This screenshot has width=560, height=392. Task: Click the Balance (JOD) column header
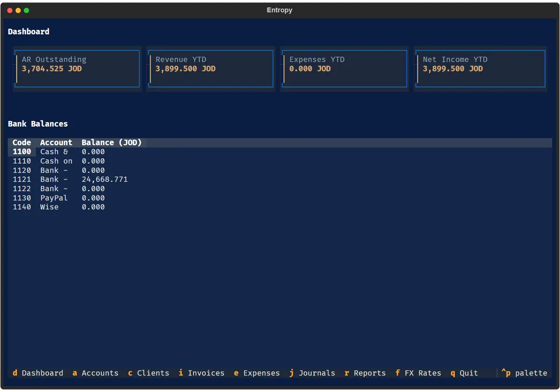click(x=112, y=142)
